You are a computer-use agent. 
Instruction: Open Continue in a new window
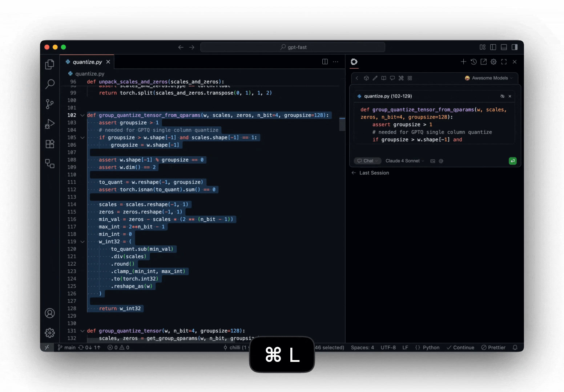[x=483, y=62]
